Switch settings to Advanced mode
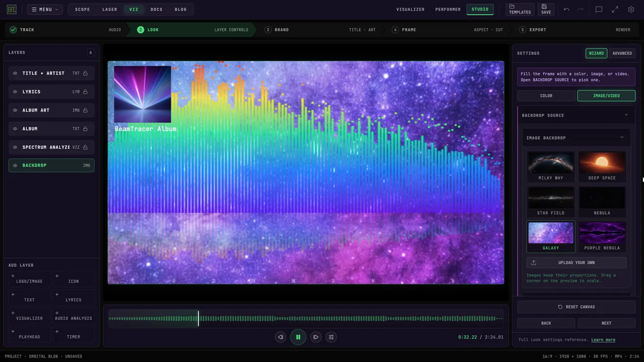Screen dimensions: 644x362 pyautogui.click(x=622, y=53)
